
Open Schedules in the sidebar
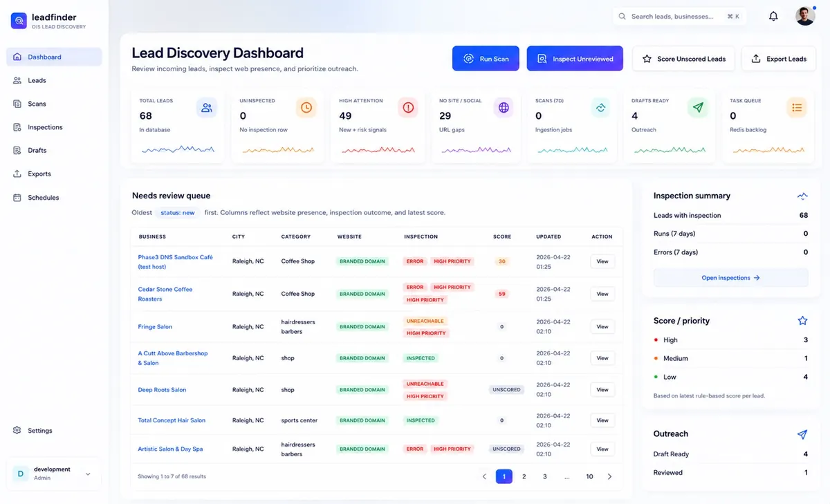click(x=54, y=197)
